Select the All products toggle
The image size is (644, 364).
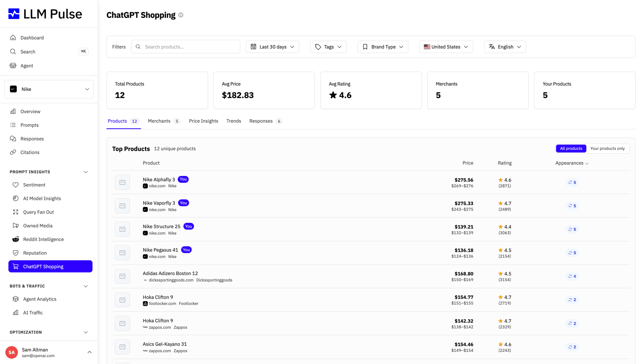(x=571, y=148)
